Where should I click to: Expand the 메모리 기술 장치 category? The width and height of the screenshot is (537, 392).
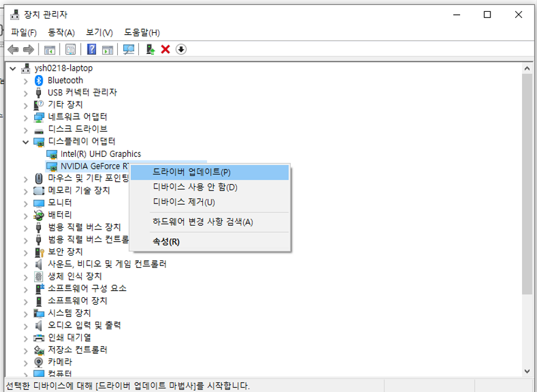tap(25, 191)
